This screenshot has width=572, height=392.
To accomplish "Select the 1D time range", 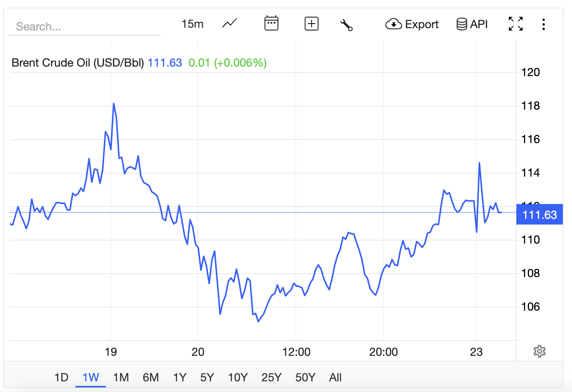I will [x=61, y=377].
